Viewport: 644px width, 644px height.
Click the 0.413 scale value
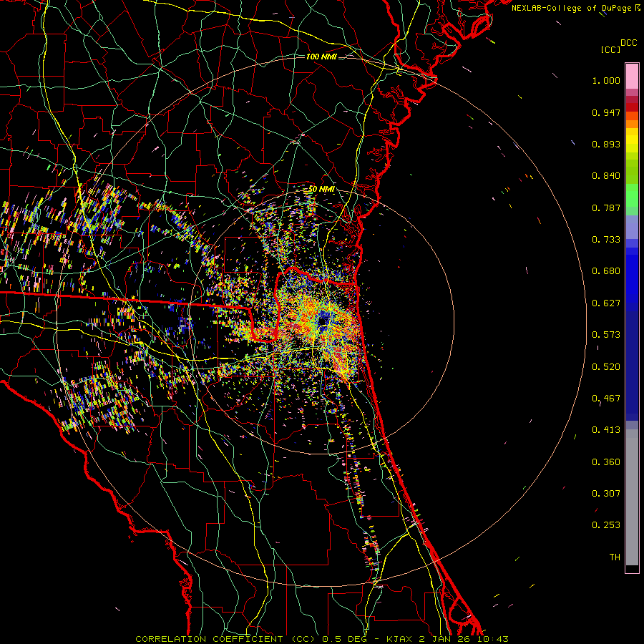coord(606,430)
